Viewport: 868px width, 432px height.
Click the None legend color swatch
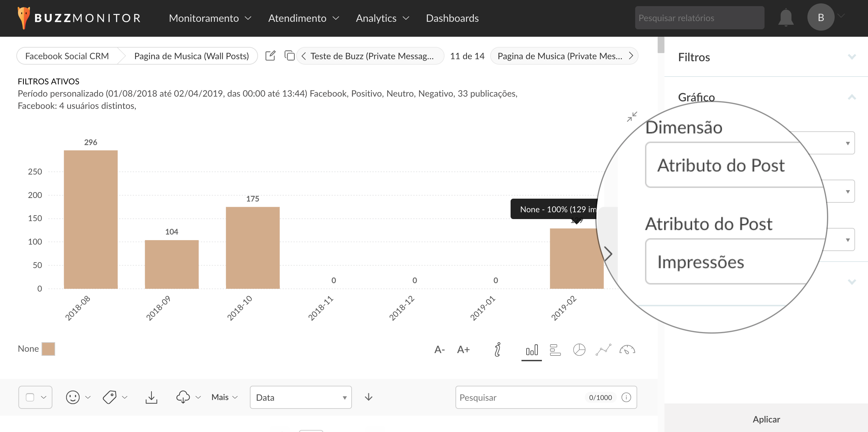(x=48, y=349)
